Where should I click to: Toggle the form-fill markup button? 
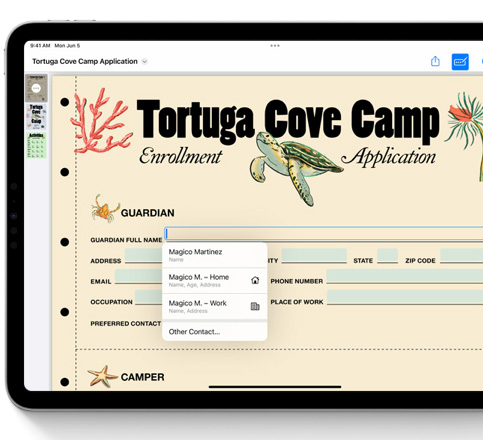(x=460, y=62)
